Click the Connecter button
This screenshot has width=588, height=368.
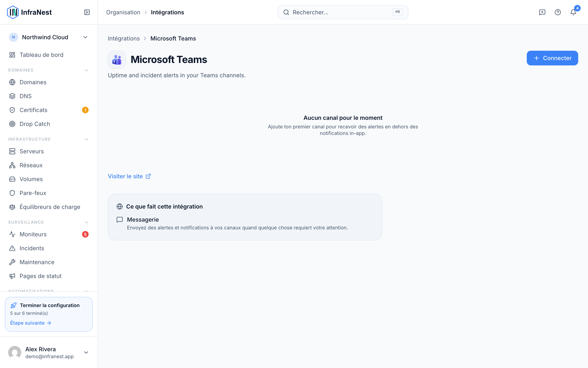coord(552,58)
